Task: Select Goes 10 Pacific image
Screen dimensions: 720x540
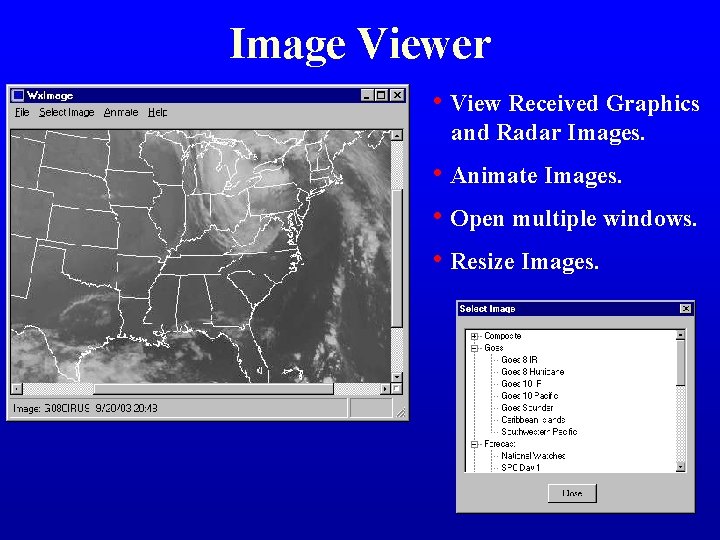Action: coord(529,395)
